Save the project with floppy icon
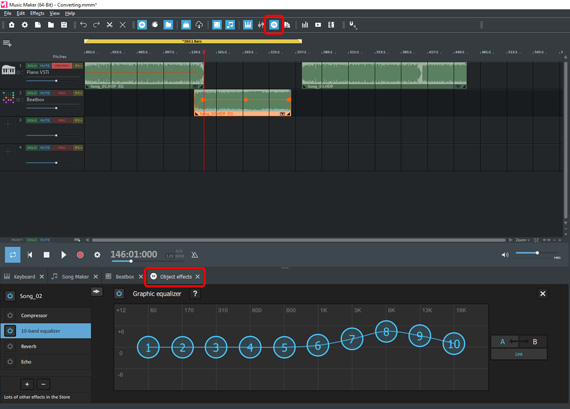Image resolution: width=570 pixels, height=409 pixels. (64, 25)
